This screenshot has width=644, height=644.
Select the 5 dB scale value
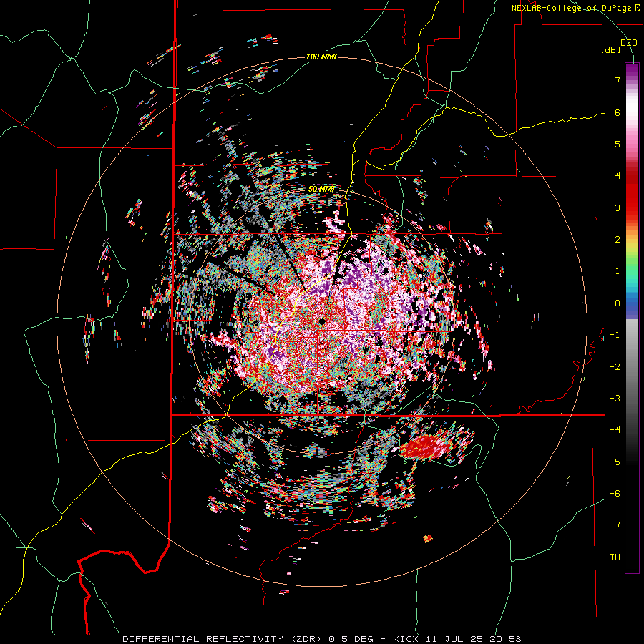click(x=618, y=144)
